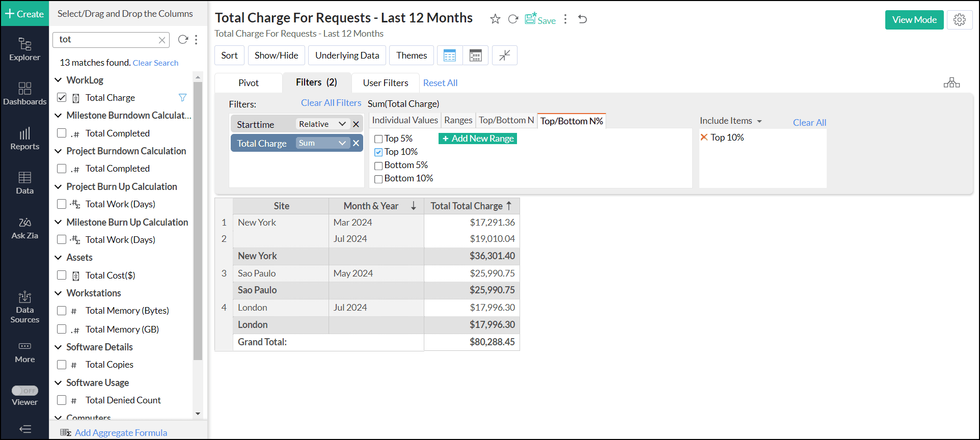The image size is (980, 440).
Task: Click the collapse arrows toolbar icon
Action: [x=504, y=56]
